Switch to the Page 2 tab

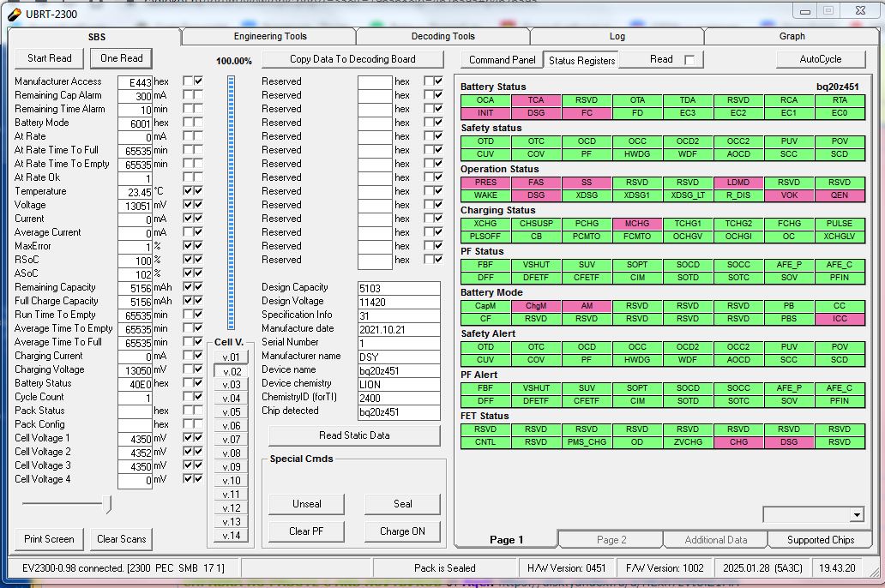(x=611, y=540)
